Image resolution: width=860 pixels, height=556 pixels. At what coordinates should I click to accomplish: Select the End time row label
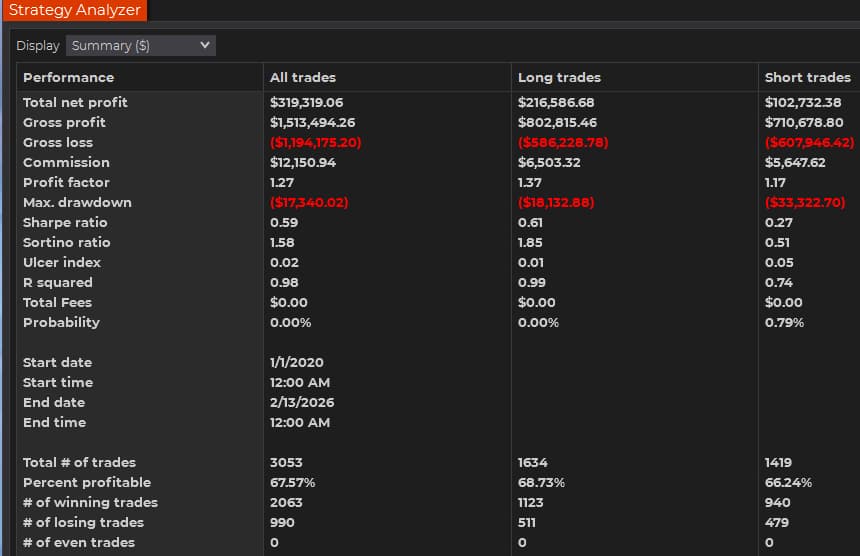click(55, 422)
